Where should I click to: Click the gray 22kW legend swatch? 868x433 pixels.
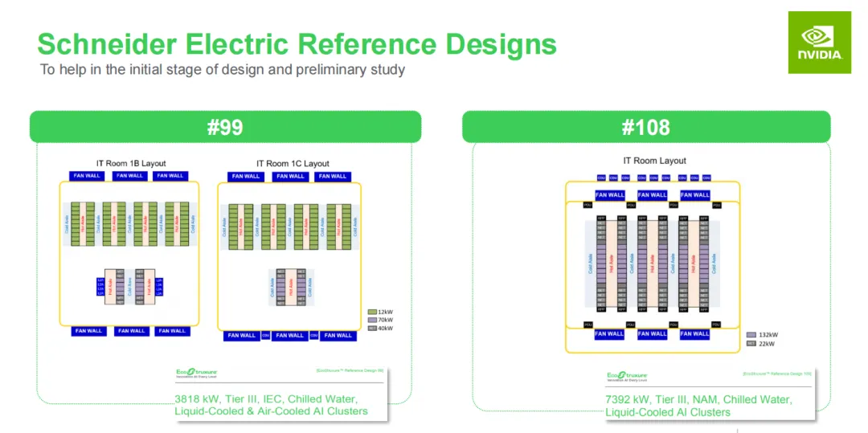click(x=751, y=343)
